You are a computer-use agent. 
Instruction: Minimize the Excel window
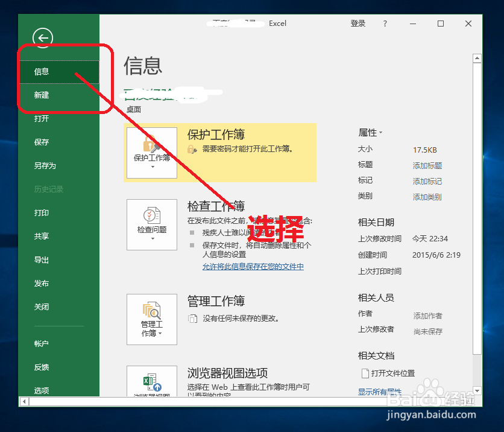click(413, 24)
